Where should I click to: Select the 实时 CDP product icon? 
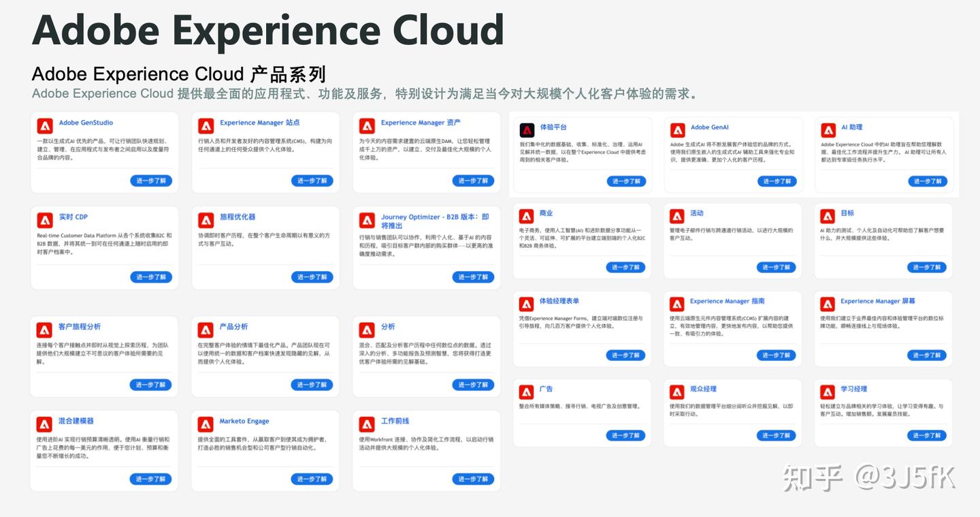coord(45,219)
